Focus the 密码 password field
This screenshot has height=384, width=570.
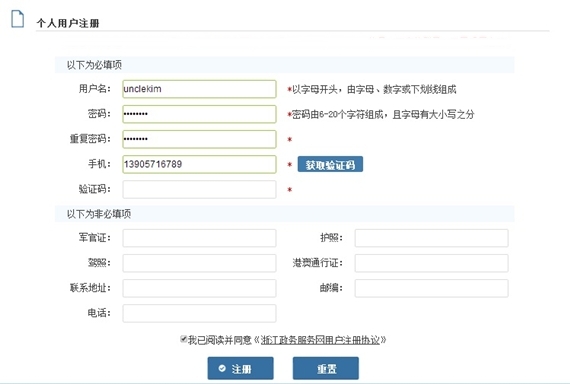coord(199,114)
